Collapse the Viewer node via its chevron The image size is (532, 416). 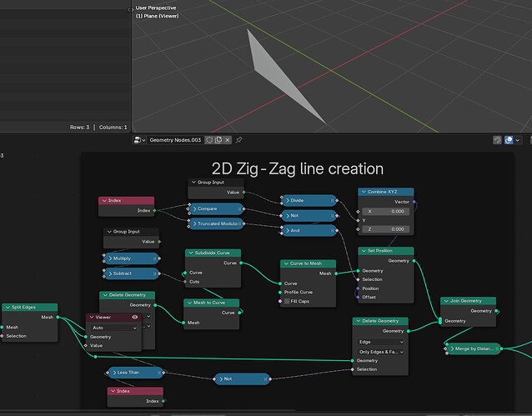91,318
